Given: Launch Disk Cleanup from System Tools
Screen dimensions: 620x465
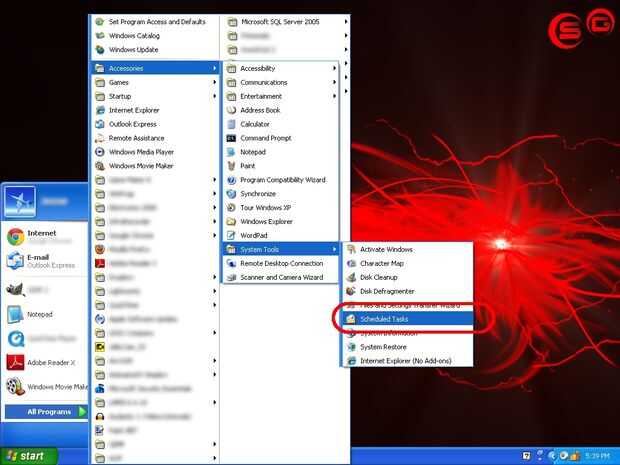Looking at the screenshot, I should coord(407,277).
